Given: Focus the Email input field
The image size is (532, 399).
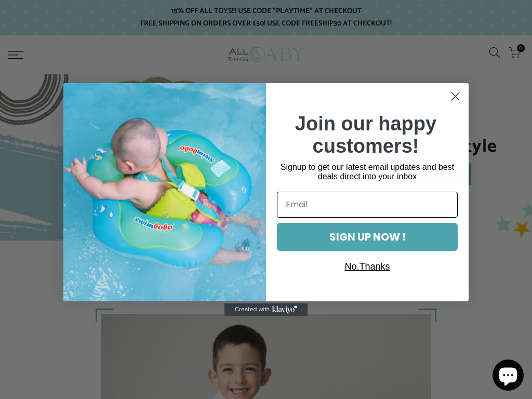Looking at the screenshot, I should (367, 205).
